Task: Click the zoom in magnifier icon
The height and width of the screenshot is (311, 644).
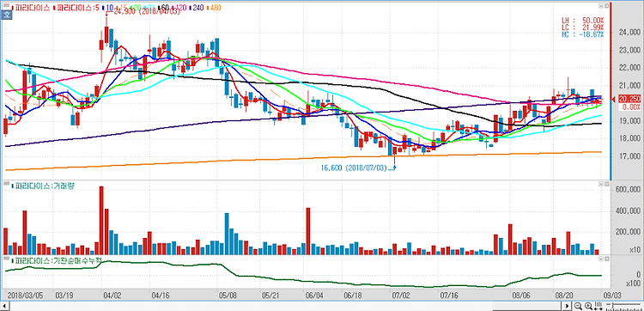Action: point(588,306)
